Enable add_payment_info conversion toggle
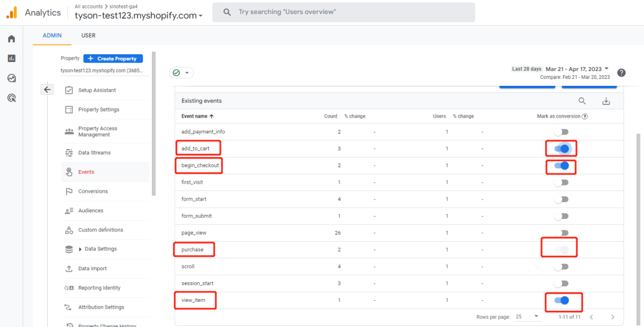Image resolution: width=644 pixels, height=327 pixels. [561, 132]
